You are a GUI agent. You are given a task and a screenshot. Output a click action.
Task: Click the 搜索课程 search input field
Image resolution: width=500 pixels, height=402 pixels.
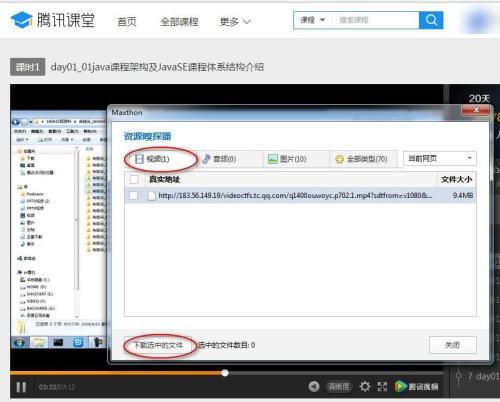[x=376, y=20]
